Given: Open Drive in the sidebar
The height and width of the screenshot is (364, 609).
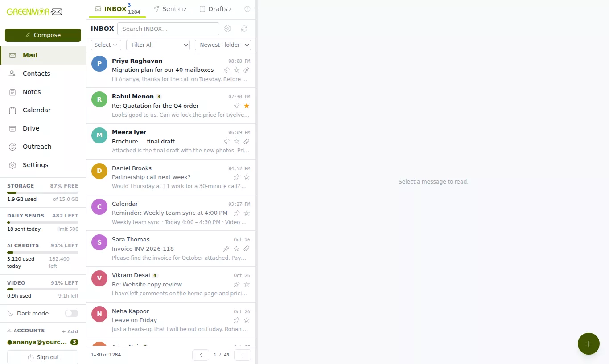Looking at the screenshot, I should click(43, 128).
